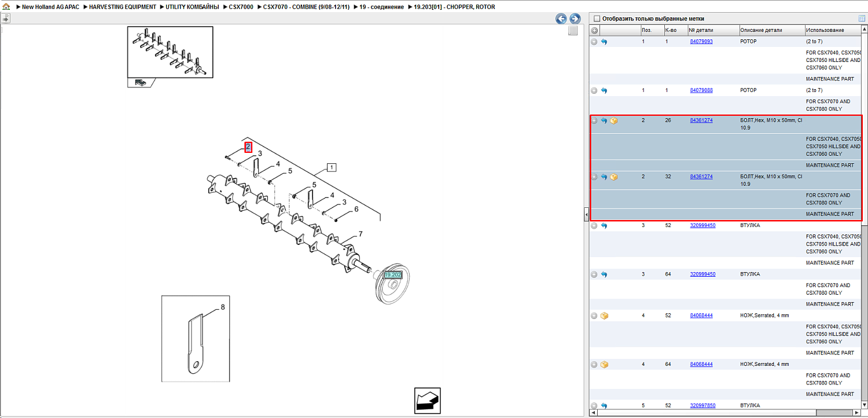The width and height of the screenshot is (868, 418).
Task: Open 84068444 link in quantity 64 row
Action: tap(701, 364)
